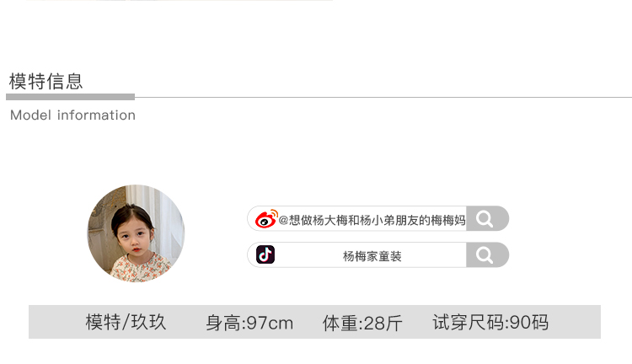Click the Model information subtitle

tap(72, 115)
